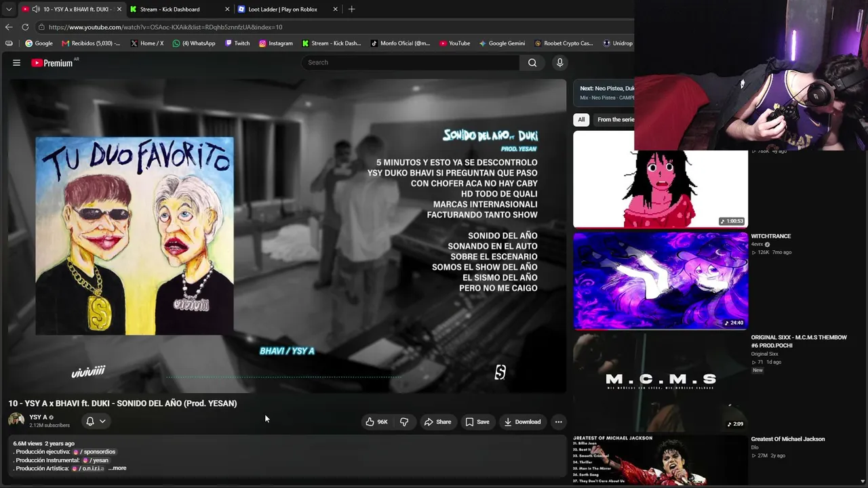
Task: Open the M.C.M.S video thumbnail
Action: 660,382
